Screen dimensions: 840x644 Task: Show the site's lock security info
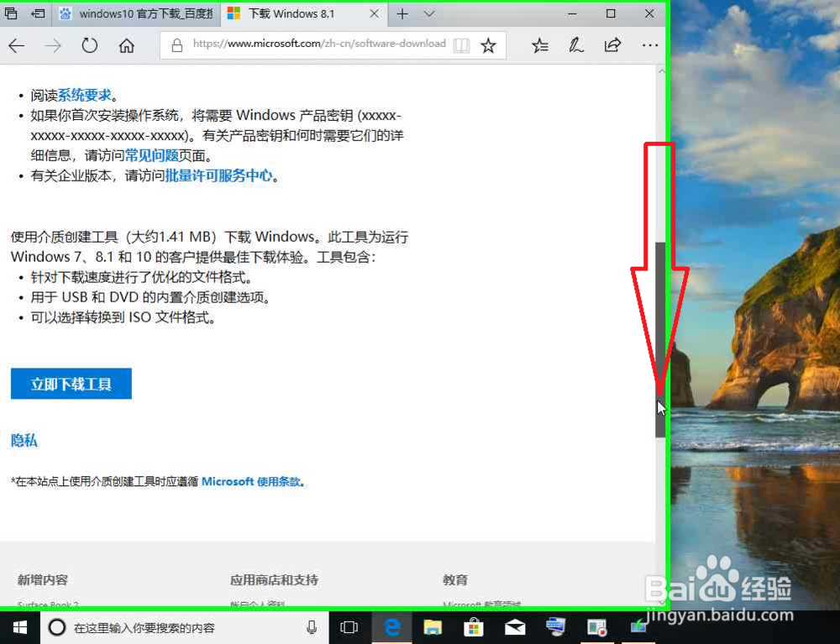click(x=176, y=45)
